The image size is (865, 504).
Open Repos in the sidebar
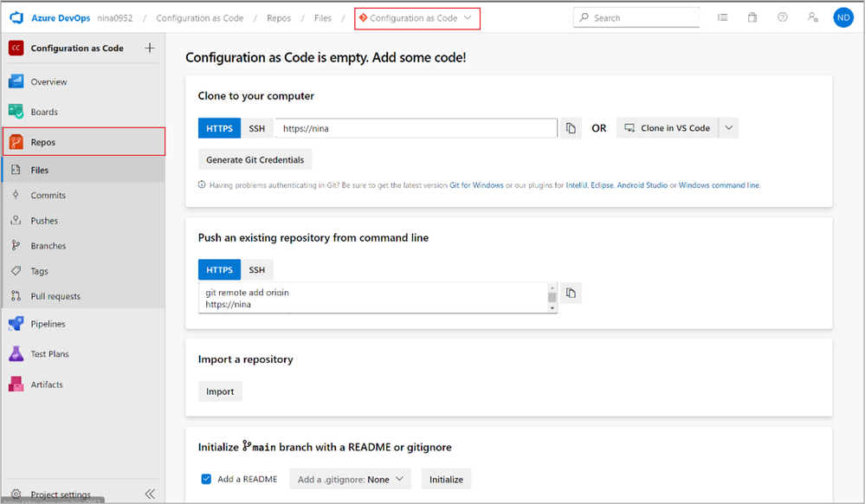pyautogui.click(x=84, y=142)
